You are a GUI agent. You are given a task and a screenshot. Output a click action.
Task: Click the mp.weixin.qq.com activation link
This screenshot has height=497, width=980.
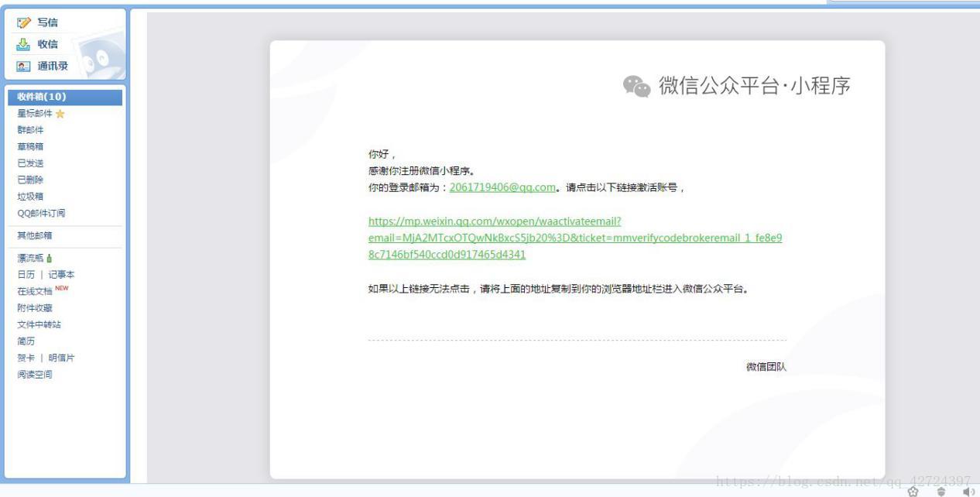575,238
